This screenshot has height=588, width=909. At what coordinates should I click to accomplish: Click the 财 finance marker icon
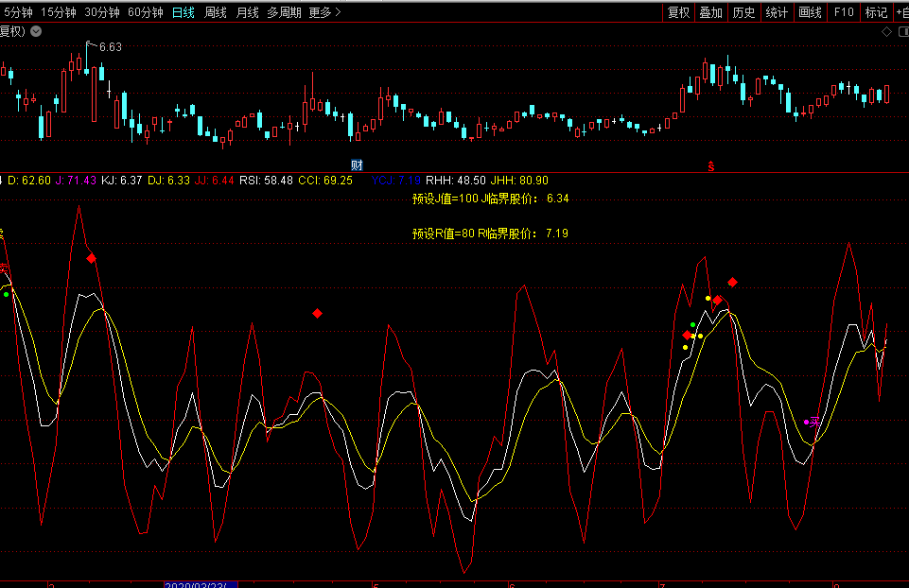pos(357,164)
